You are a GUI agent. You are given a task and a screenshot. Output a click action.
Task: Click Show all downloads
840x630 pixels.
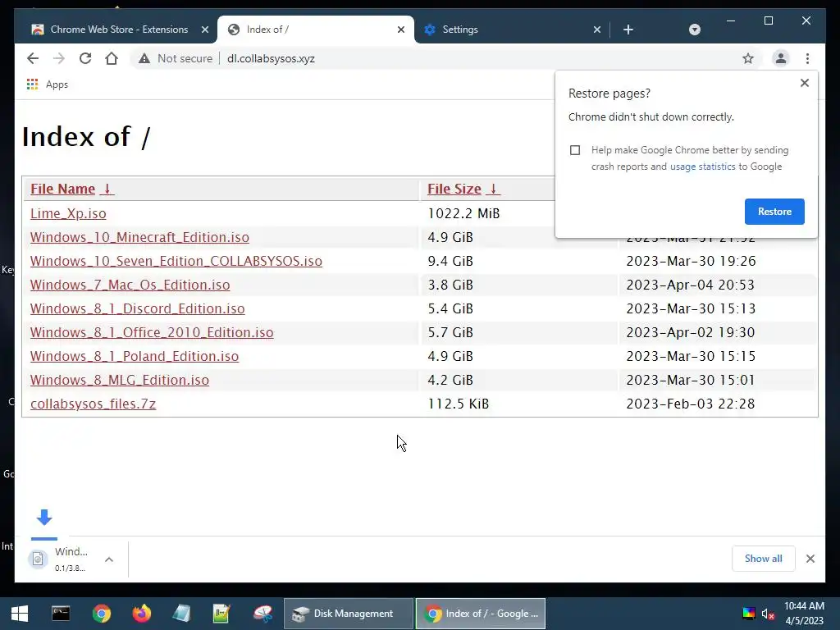pos(763,559)
